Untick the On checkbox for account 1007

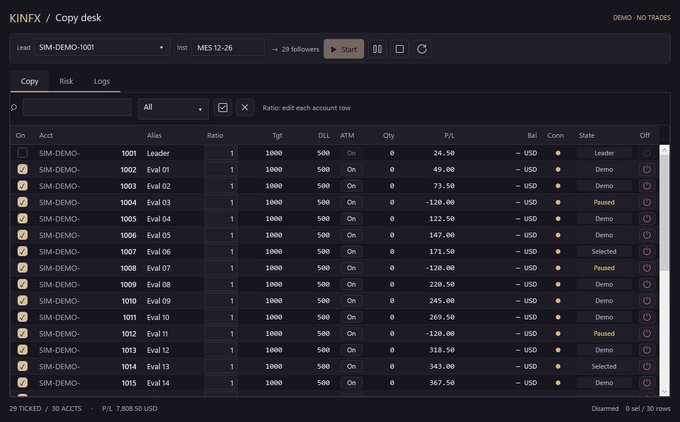pyautogui.click(x=23, y=252)
